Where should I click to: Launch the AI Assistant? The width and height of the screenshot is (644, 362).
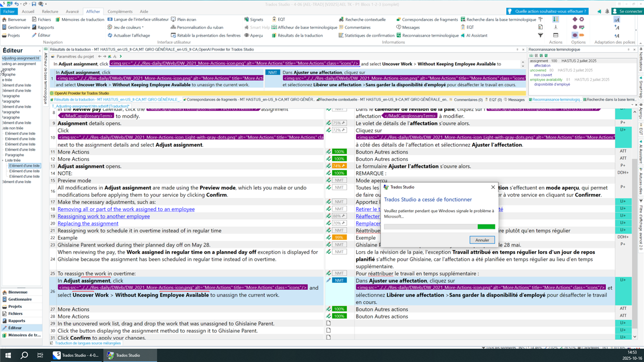[x=476, y=36]
